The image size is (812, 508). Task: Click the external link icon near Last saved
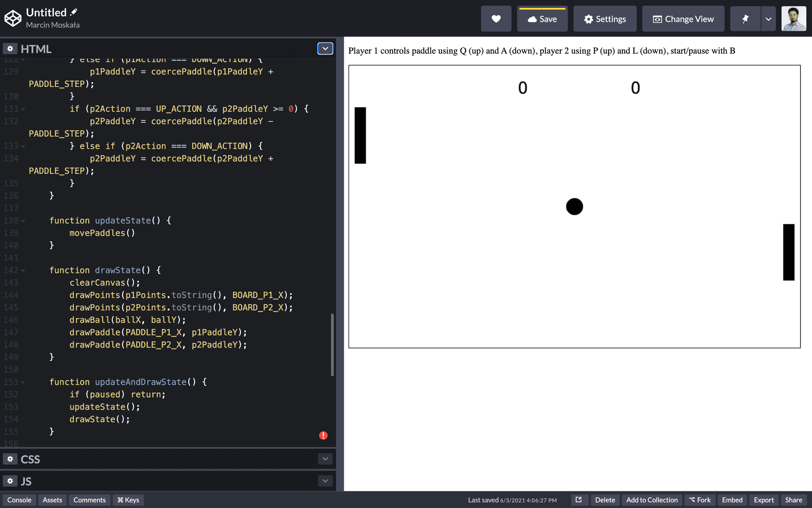579,500
